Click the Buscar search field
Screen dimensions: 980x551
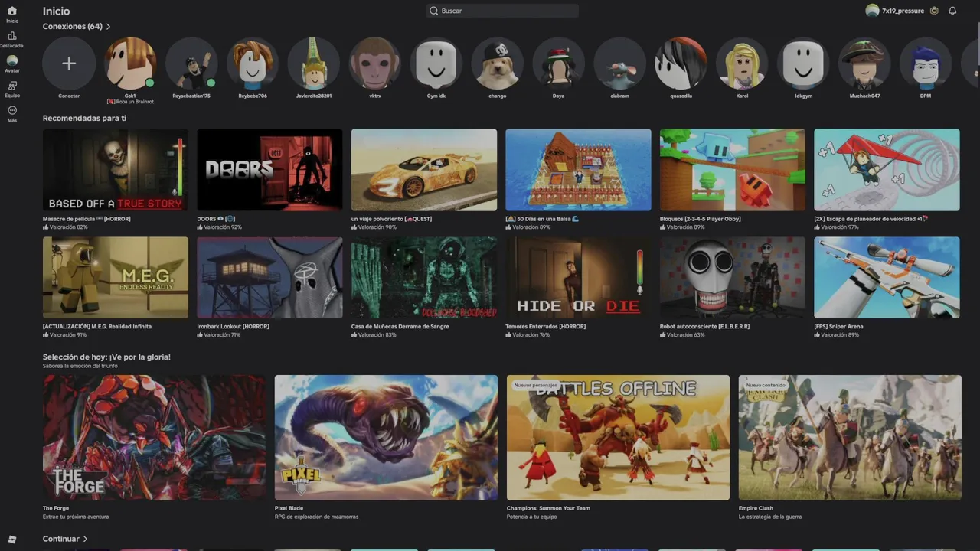502,11
